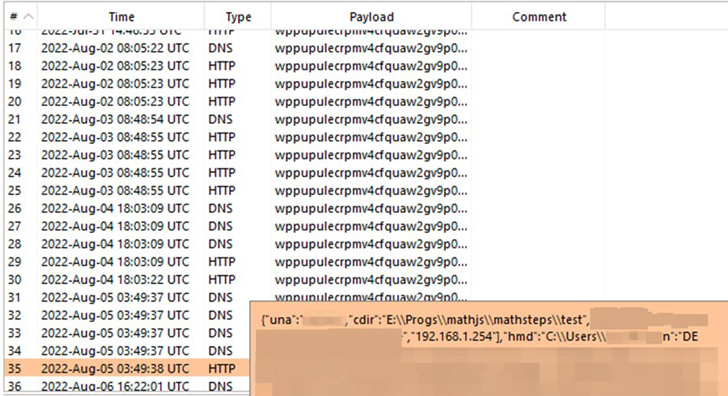Select row 36 dated Aug-06

tap(127, 386)
